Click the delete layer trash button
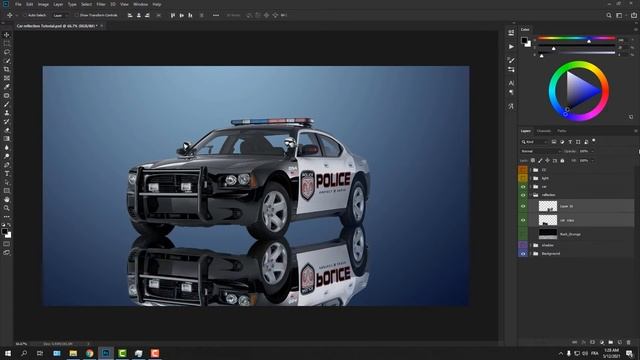Screen dimensions: 640x360 tap(629, 342)
